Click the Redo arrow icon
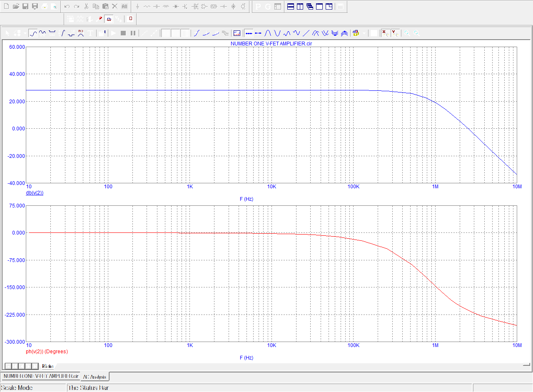The width and height of the screenshot is (533, 392). pyautogui.click(x=77, y=6)
